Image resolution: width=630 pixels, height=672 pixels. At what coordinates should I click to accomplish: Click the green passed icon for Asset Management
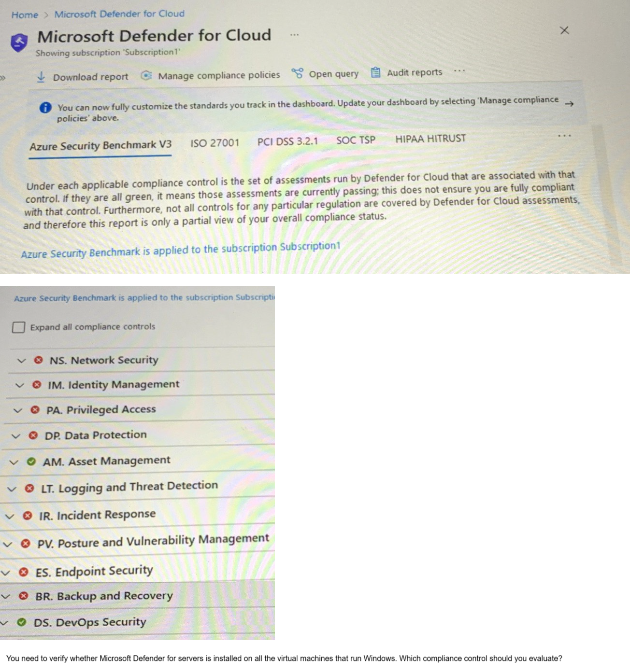[31, 462]
